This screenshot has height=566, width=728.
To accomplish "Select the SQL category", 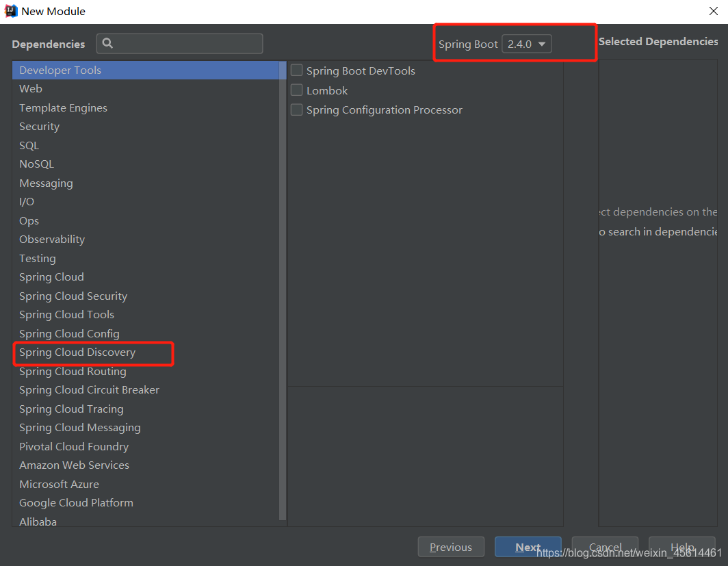I will click(146, 145).
